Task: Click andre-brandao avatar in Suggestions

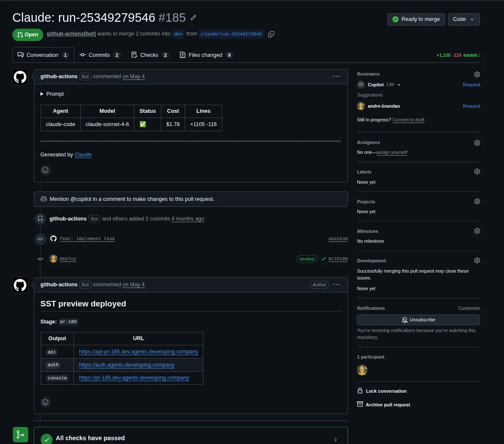Action: (361, 106)
